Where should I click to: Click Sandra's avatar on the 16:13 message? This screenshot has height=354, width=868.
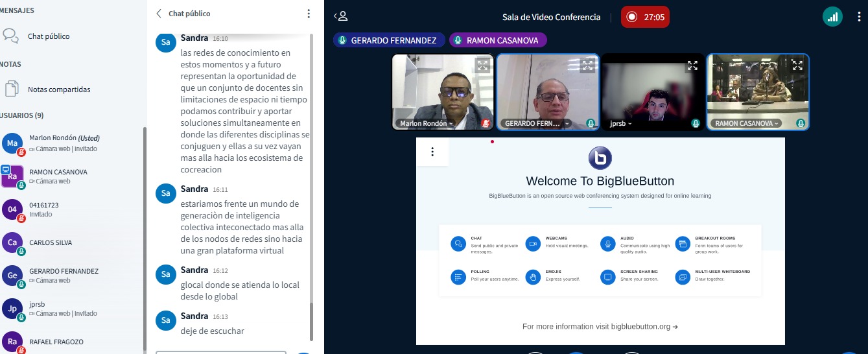(x=166, y=320)
